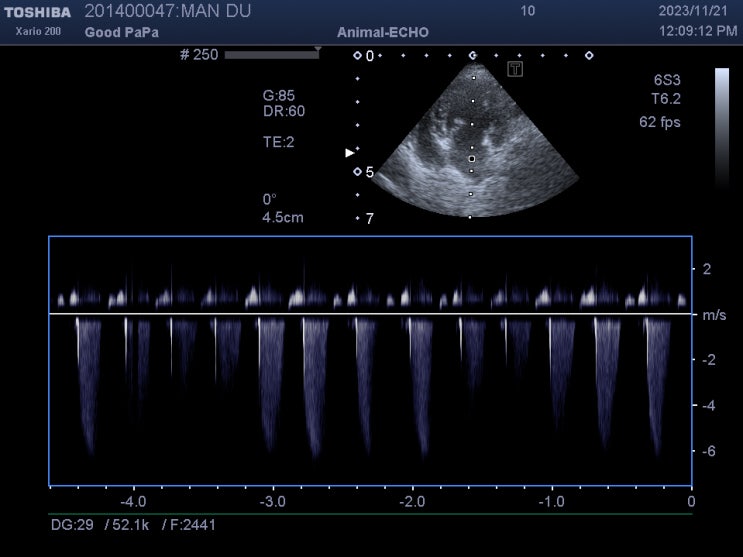
Task: Click the G:85 gain setting
Action: click(279, 96)
